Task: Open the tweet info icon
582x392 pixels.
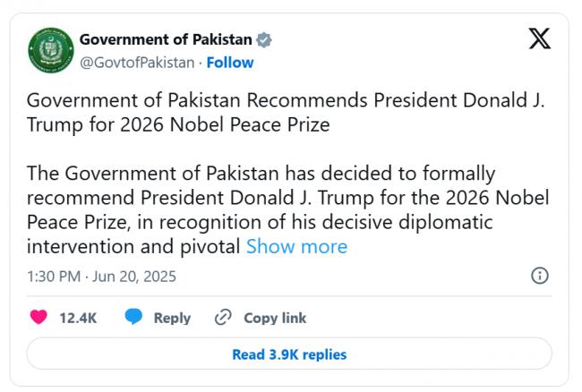Action: [x=540, y=276]
